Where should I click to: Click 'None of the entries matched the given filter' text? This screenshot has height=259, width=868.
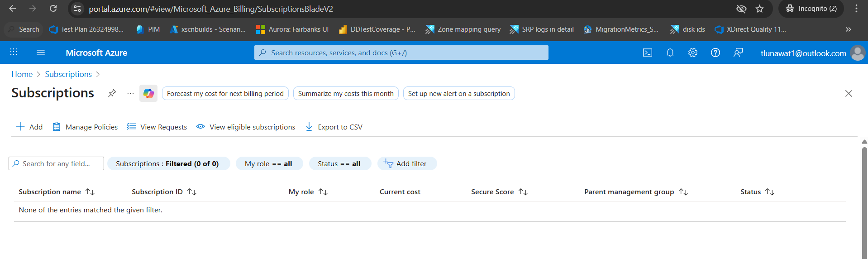tap(91, 210)
